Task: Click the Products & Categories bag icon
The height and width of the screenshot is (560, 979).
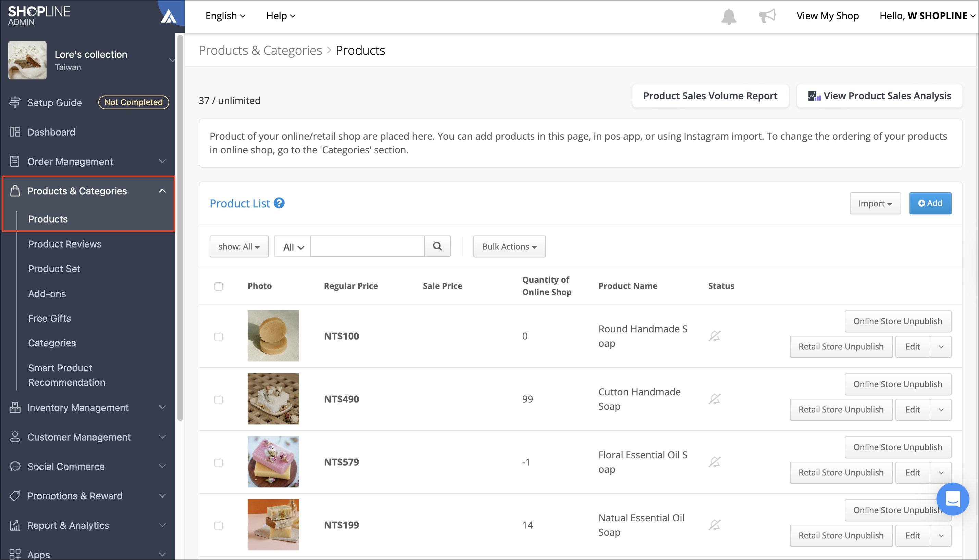Action: [x=15, y=190]
